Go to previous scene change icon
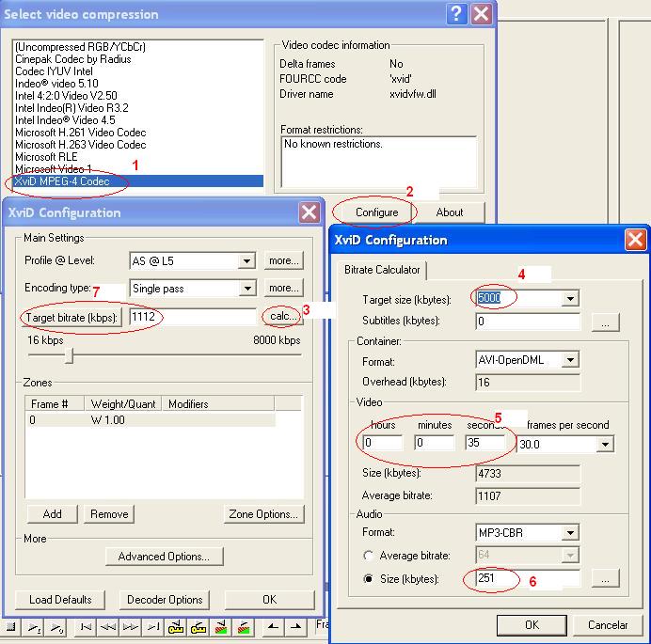 [221, 627]
